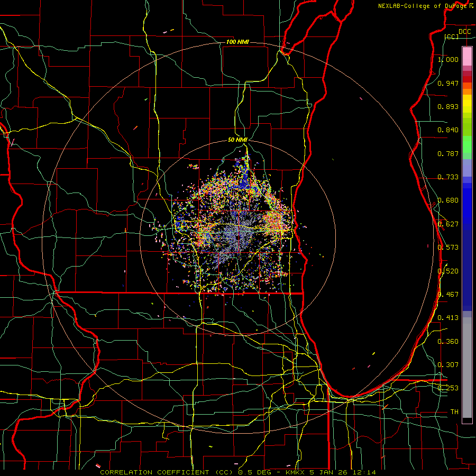
Task: Click the DCC label above the color scale
Action: (x=464, y=32)
